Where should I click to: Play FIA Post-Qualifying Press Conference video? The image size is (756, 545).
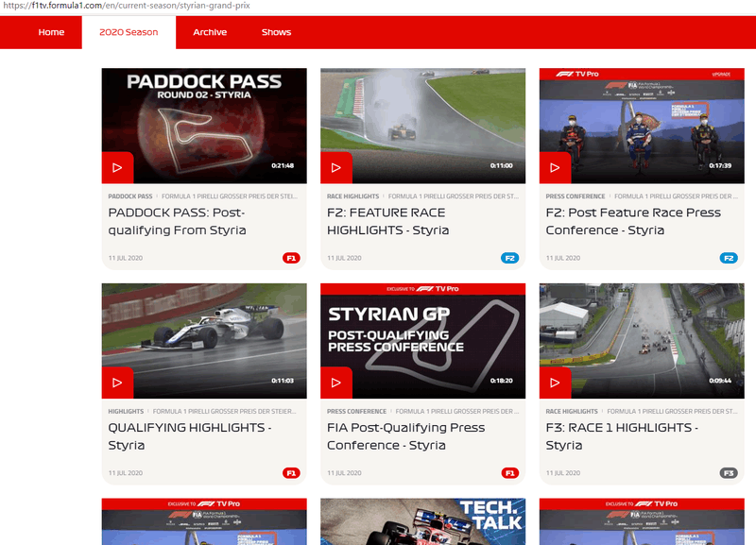click(x=336, y=383)
